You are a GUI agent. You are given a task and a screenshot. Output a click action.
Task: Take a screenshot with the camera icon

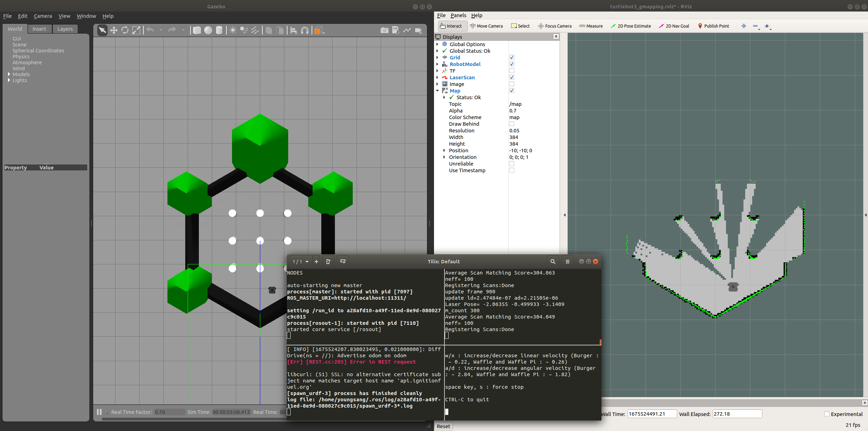coord(384,30)
